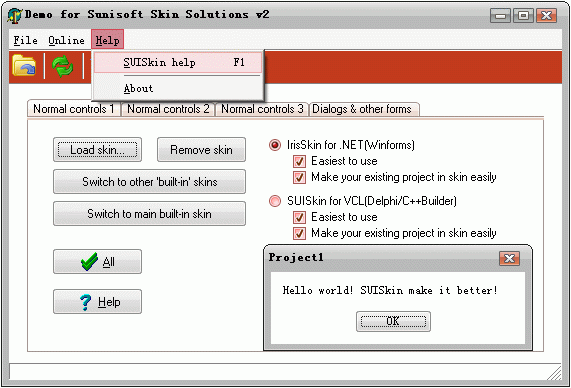
Task: Click the green refresh arrows toolbar icon
Action: 63,66
